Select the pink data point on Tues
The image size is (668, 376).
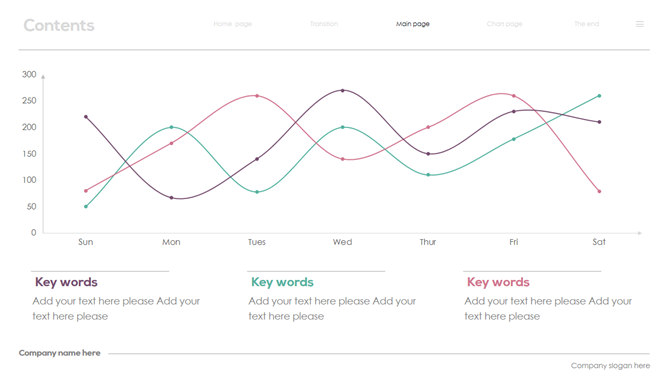coord(257,96)
